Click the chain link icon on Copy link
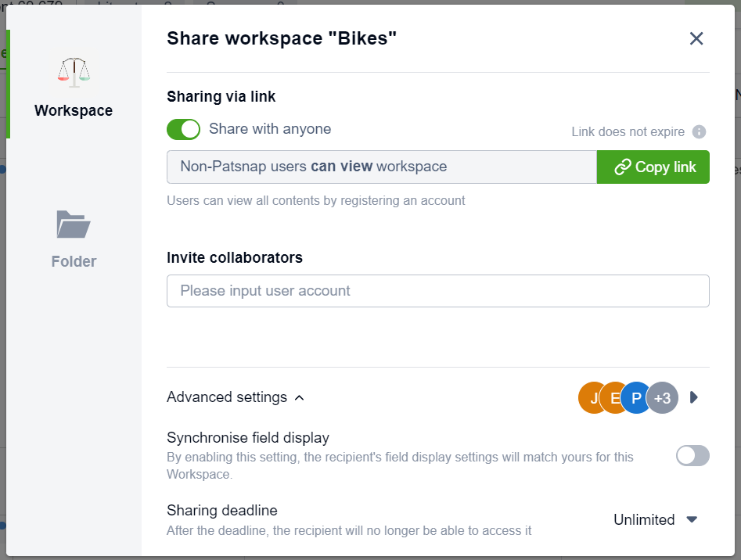The image size is (741, 560). [x=623, y=167]
